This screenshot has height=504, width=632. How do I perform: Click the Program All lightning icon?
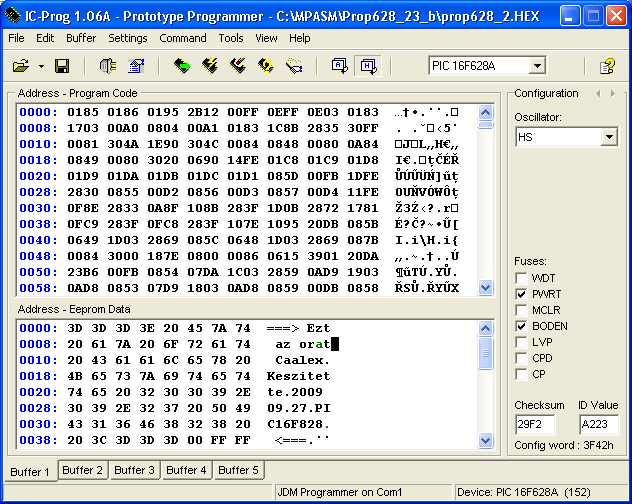pos(210,65)
